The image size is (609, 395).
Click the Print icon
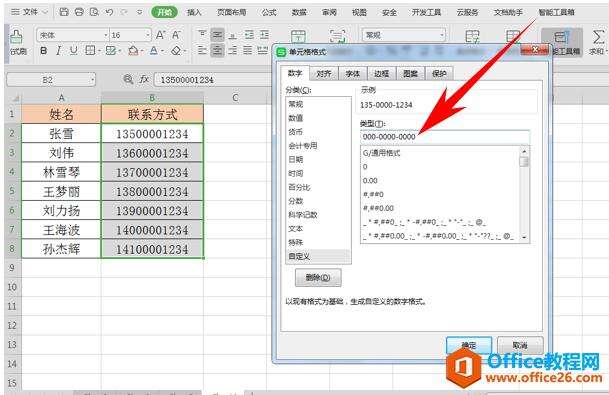(79, 12)
